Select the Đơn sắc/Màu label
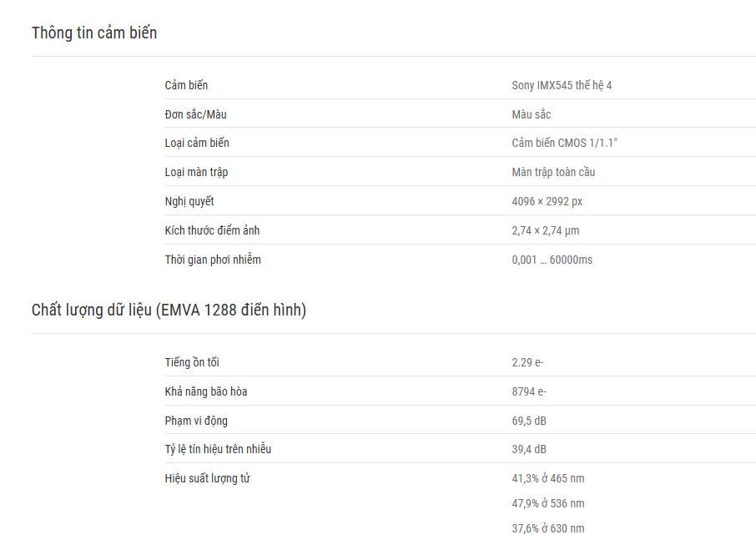Screen dimensions: 756x550 (x=196, y=114)
